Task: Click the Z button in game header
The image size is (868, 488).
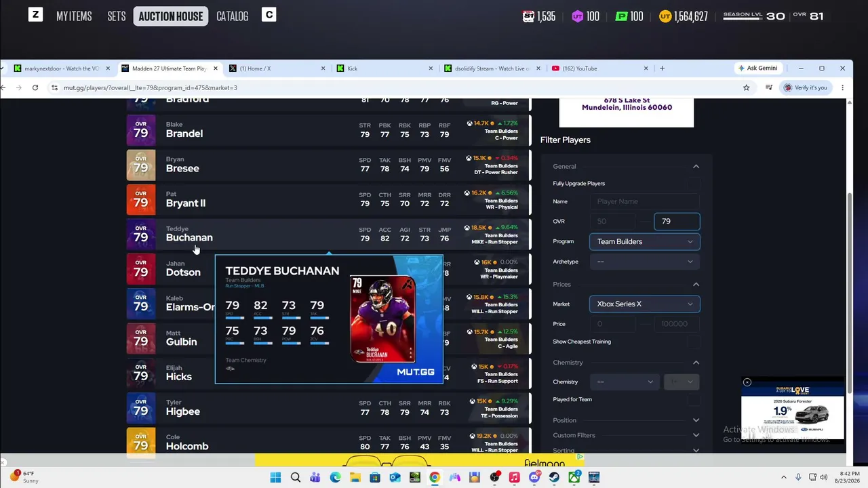Action: [x=35, y=15]
